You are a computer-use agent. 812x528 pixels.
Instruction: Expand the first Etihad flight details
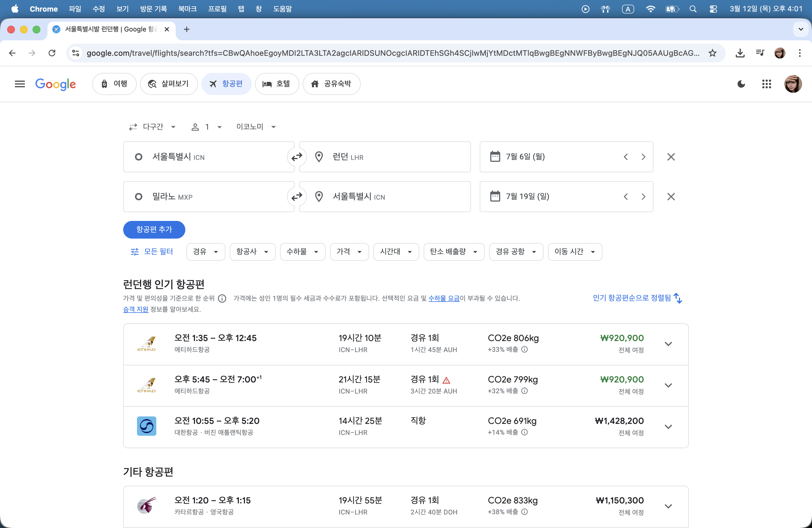(x=668, y=344)
